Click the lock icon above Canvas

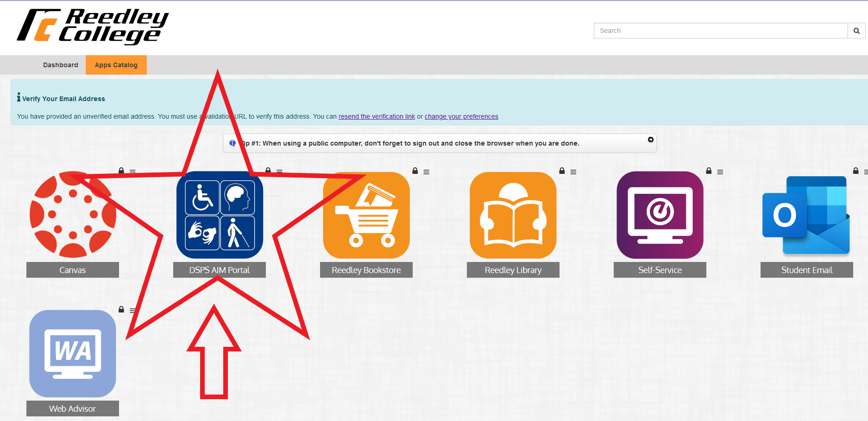click(x=121, y=171)
